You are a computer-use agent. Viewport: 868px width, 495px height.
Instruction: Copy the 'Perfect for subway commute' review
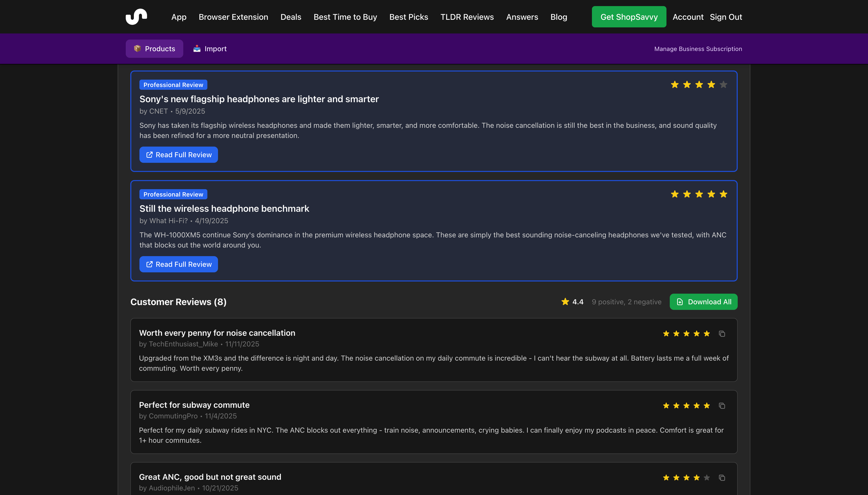click(722, 405)
